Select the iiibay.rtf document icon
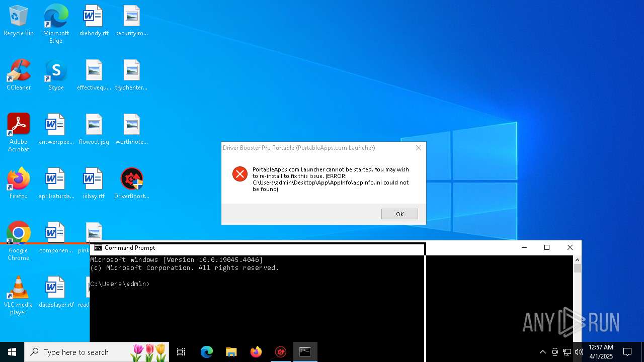This screenshot has width=644, height=362. (94, 184)
